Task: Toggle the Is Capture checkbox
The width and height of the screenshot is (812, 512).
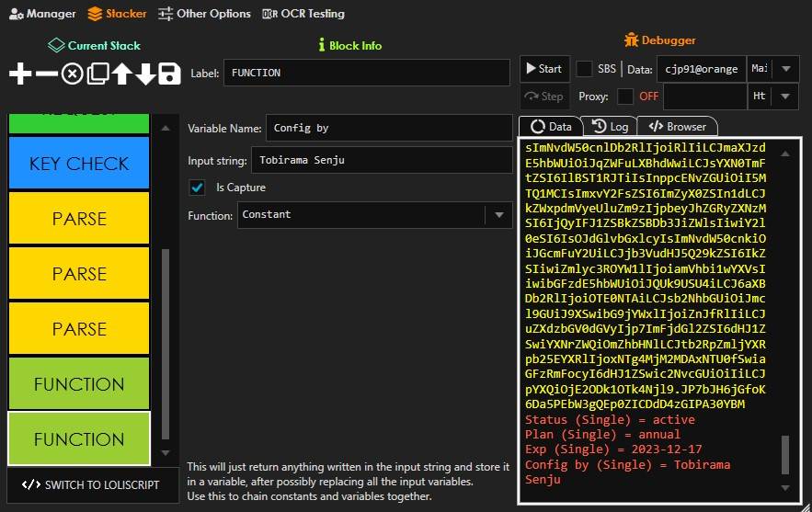Action: tap(197, 188)
